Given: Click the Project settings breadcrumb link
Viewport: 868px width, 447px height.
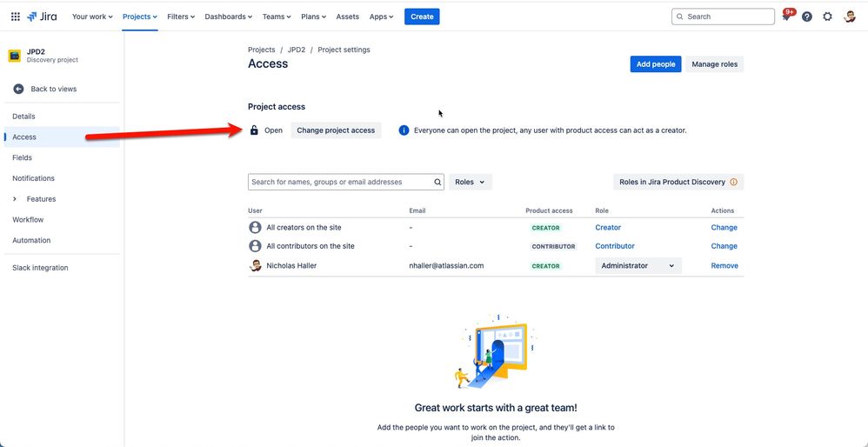Looking at the screenshot, I should [344, 50].
